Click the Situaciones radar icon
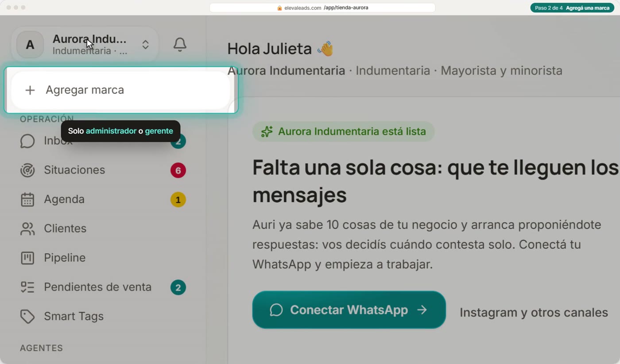The image size is (620, 364). coord(27,170)
